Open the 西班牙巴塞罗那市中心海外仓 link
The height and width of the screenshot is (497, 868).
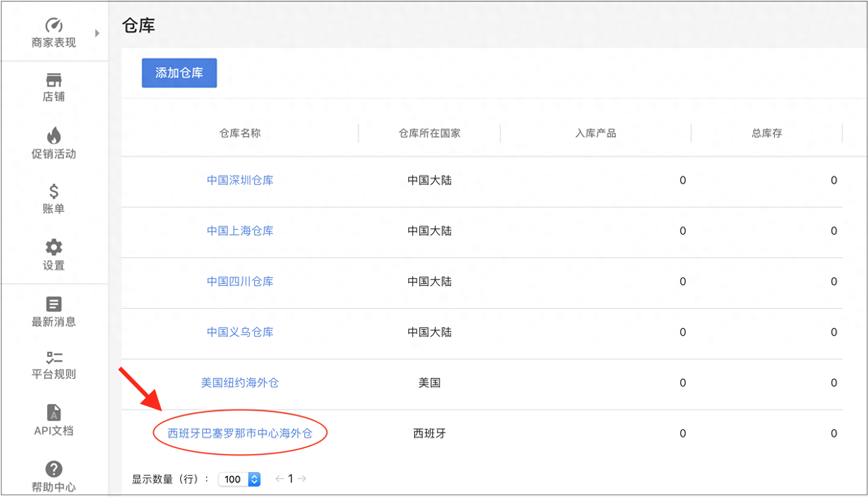click(240, 433)
